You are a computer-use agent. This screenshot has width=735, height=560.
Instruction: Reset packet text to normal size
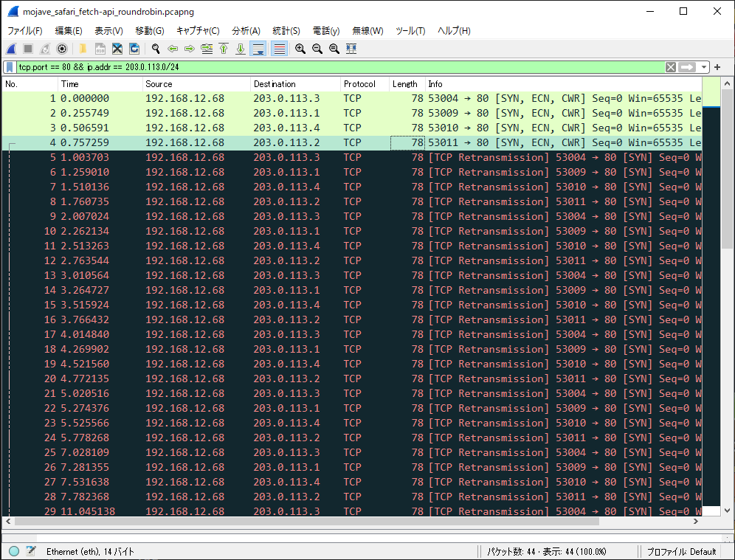coord(334,49)
